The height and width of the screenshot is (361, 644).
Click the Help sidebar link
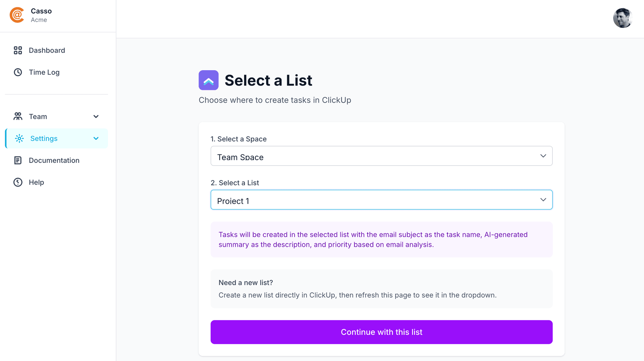36,182
